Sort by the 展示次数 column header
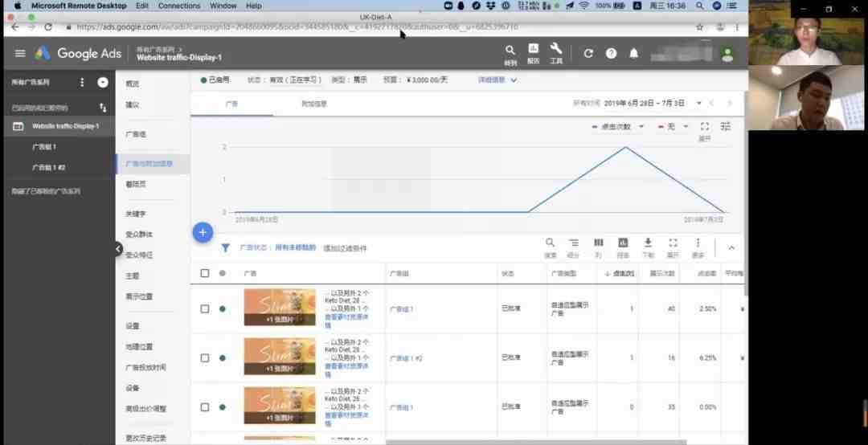The image size is (868, 445). click(x=662, y=273)
